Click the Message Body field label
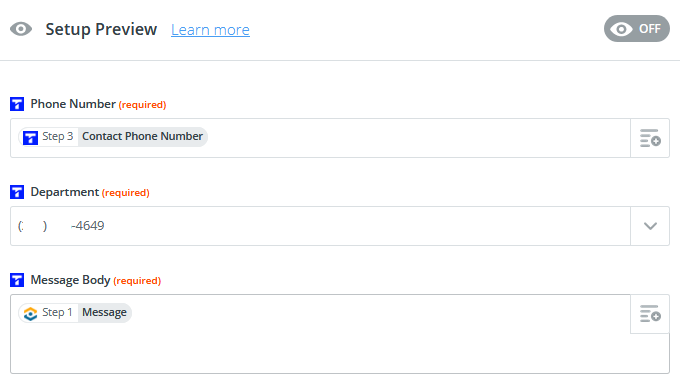 point(70,280)
